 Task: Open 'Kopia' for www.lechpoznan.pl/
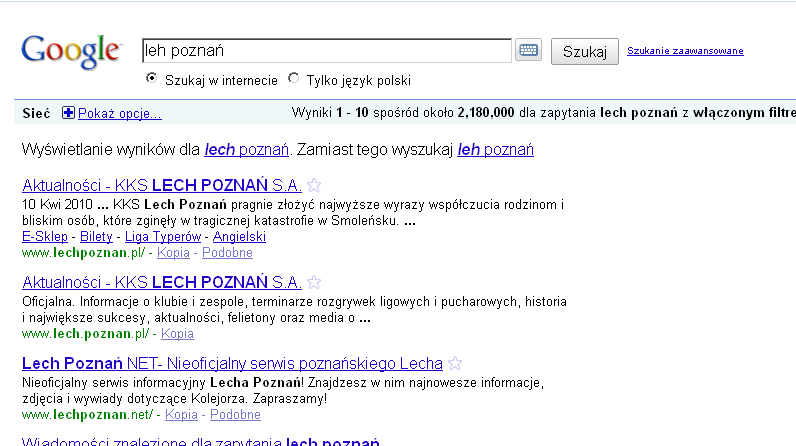(173, 252)
